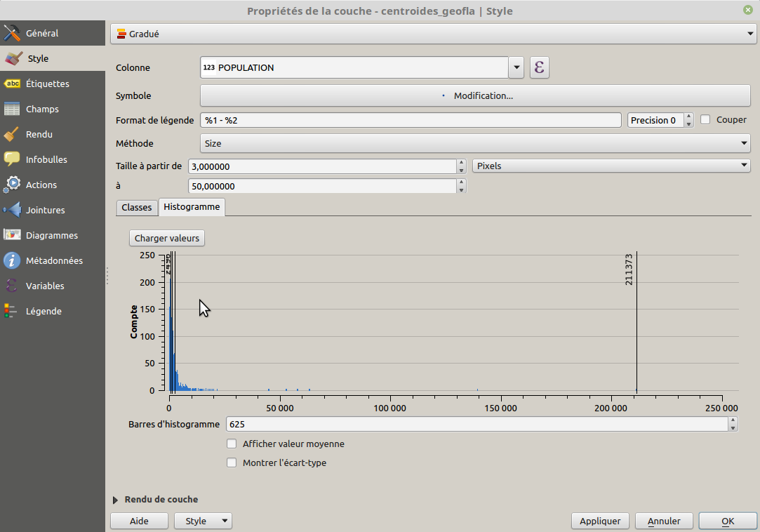The image size is (760, 532).
Task: Open the Gradué renderer type dropdown
Action: click(432, 34)
